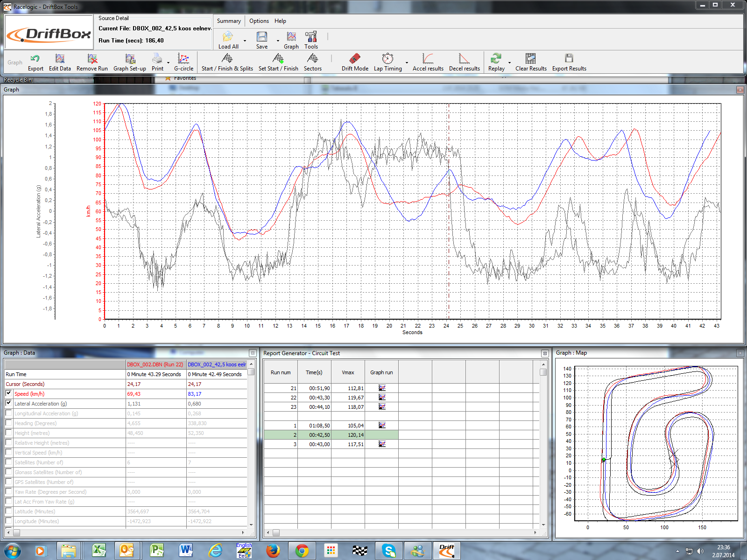The width and height of the screenshot is (747, 560).
Task: Click data panel vertical scroll down arrow
Action: (251, 525)
